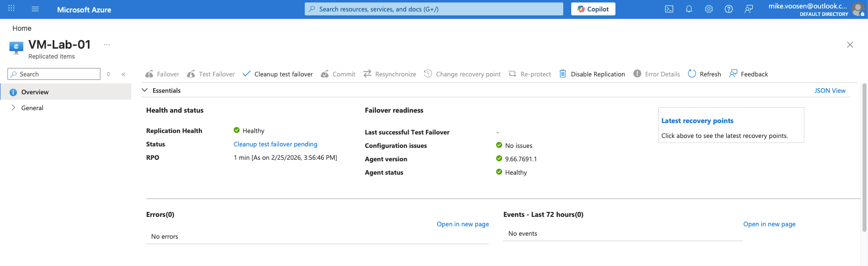
Task: Click the top bar feedback person icon
Action: (x=749, y=9)
